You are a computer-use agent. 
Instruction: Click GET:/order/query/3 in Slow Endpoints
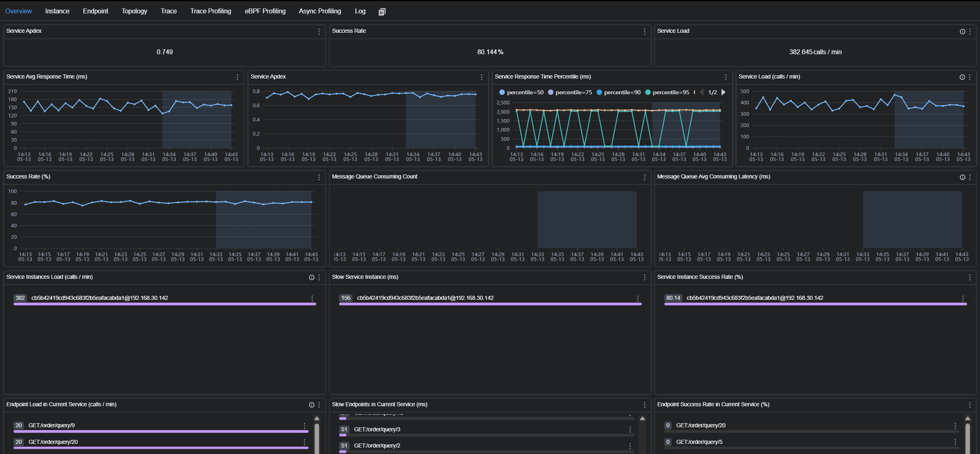click(x=377, y=429)
